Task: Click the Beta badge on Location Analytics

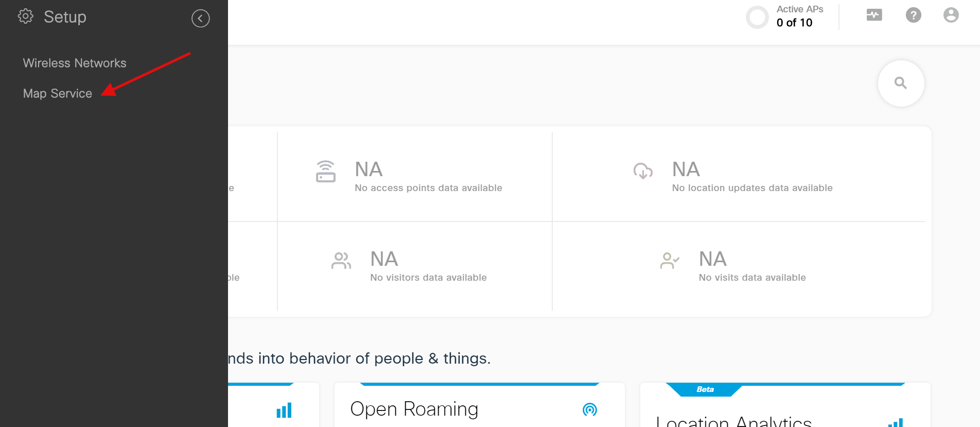Action: (705, 389)
